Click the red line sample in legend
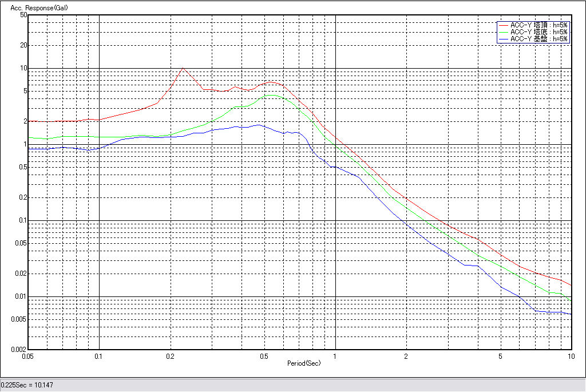The width and height of the screenshot is (586, 392). pyautogui.click(x=503, y=25)
